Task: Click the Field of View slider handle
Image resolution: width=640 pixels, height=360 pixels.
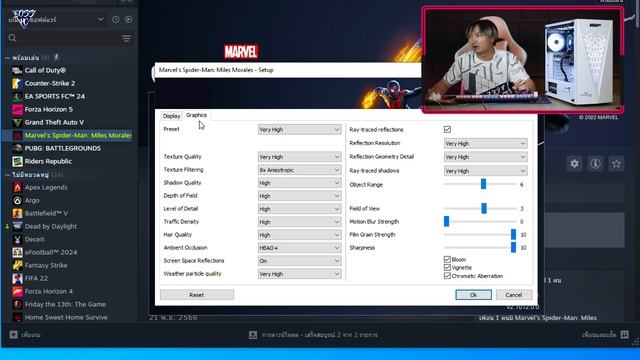Action: coord(484,208)
